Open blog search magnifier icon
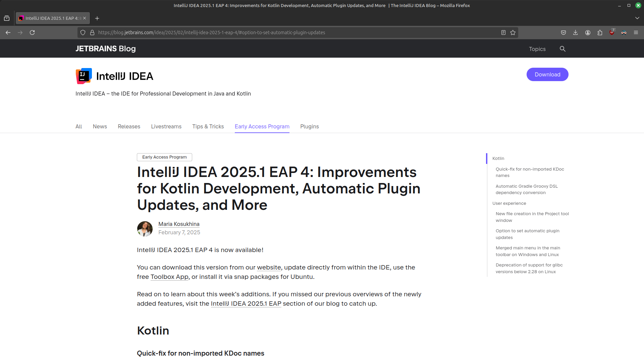The image size is (644, 362). (x=562, y=49)
